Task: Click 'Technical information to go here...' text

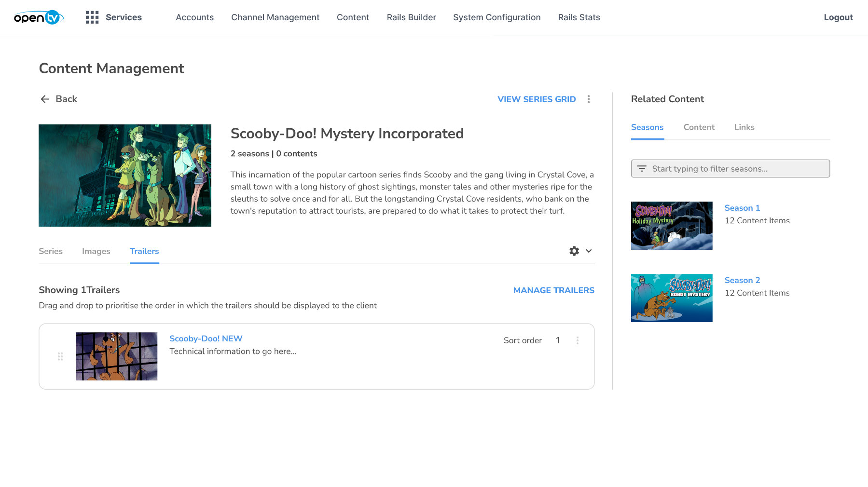Action: point(233,352)
